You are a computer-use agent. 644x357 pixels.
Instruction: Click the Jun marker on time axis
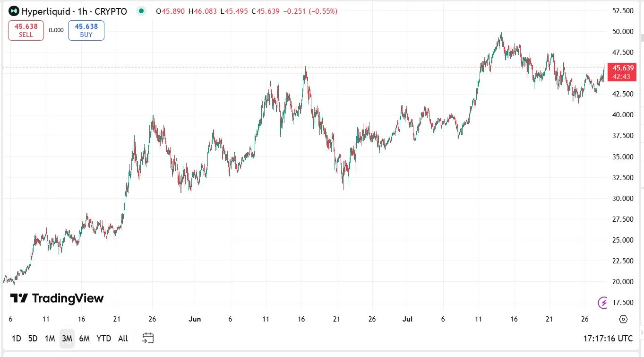pyautogui.click(x=195, y=319)
